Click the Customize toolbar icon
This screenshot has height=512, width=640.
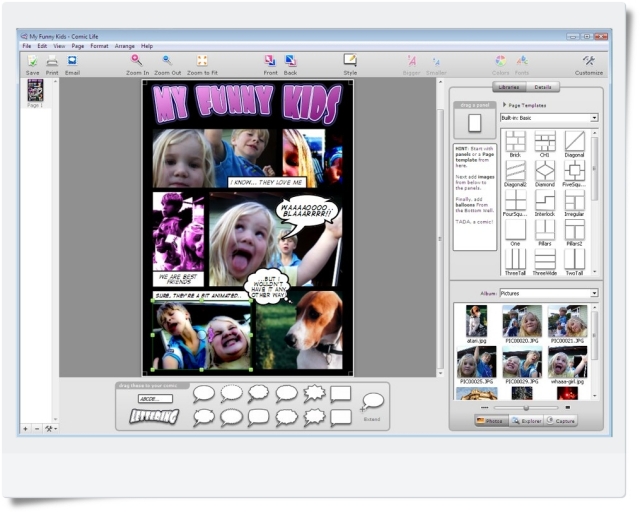589,61
